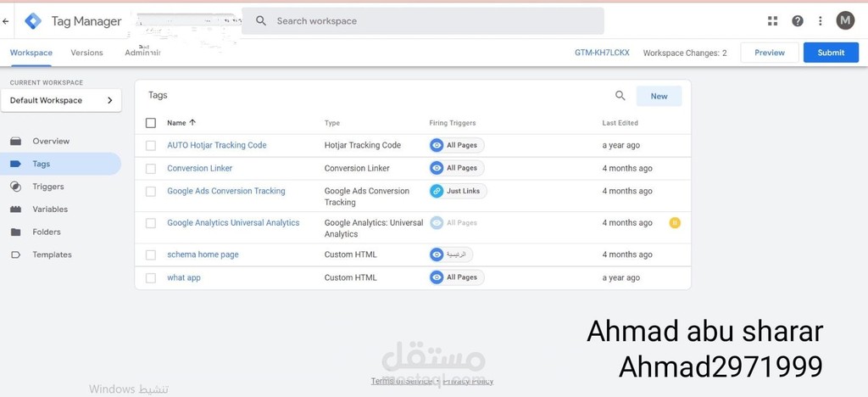The width and height of the screenshot is (868, 397).
Task: Click the Tags sidebar icon
Action: [x=15, y=164]
